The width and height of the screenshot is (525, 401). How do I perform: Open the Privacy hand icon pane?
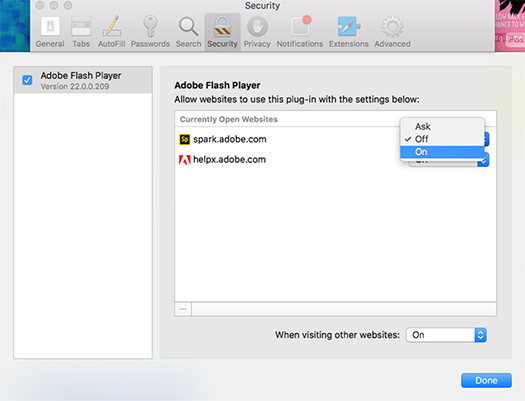(x=257, y=32)
